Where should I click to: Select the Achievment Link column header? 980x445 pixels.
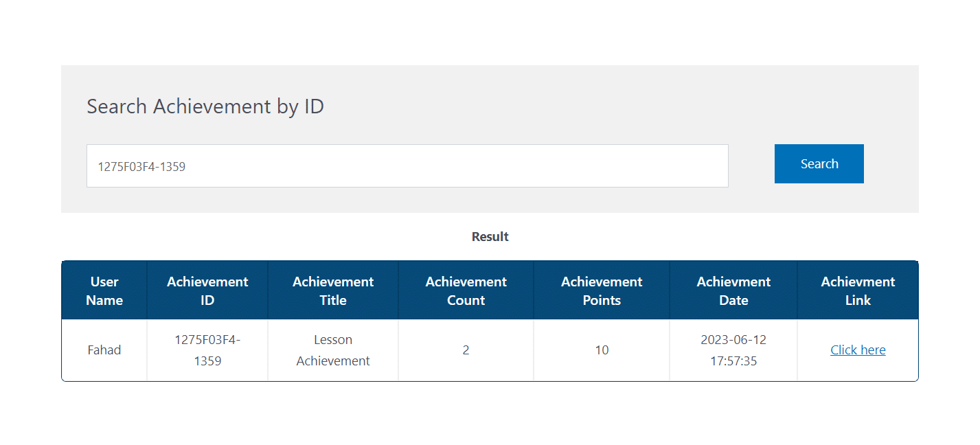coord(858,290)
